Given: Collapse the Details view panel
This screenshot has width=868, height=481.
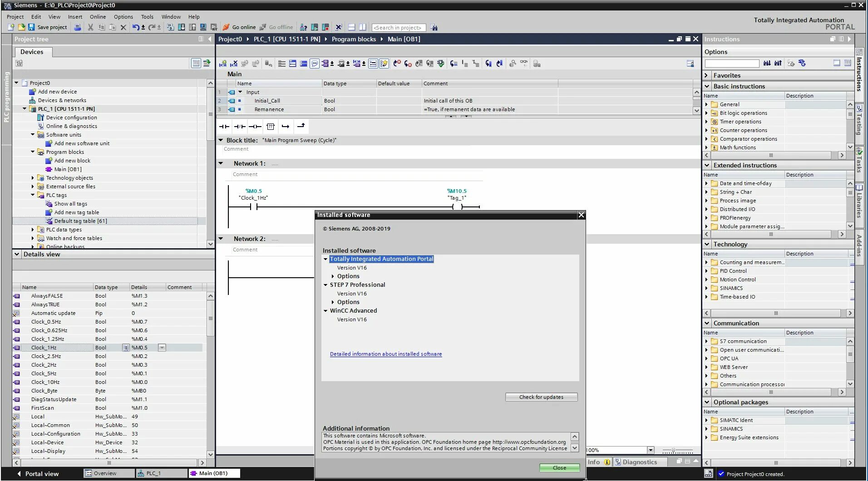Looking at the screenshot, I should 17,254.
